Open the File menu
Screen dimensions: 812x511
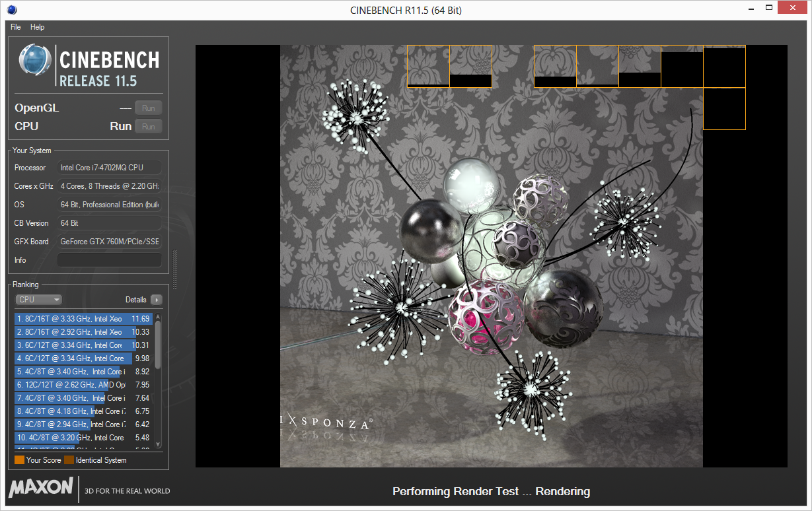(x=16, y=27)
